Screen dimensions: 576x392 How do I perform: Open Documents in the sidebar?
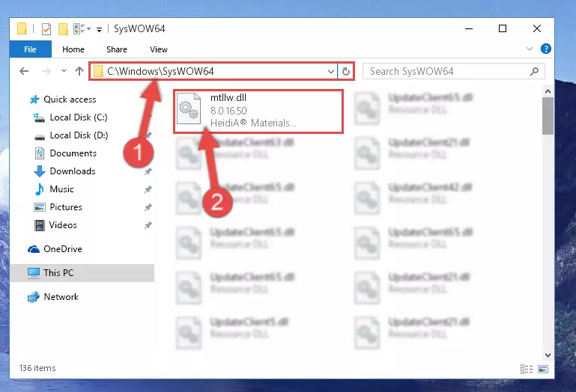tap(73, 153)
